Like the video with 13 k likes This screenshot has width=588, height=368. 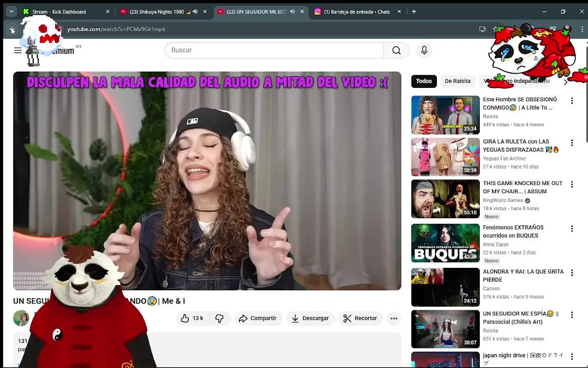pyautogui.click(x=192, y=318)
